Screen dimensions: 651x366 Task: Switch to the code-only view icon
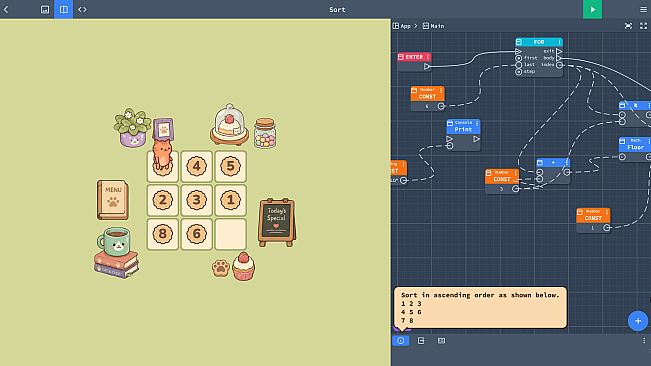point(82,9)
